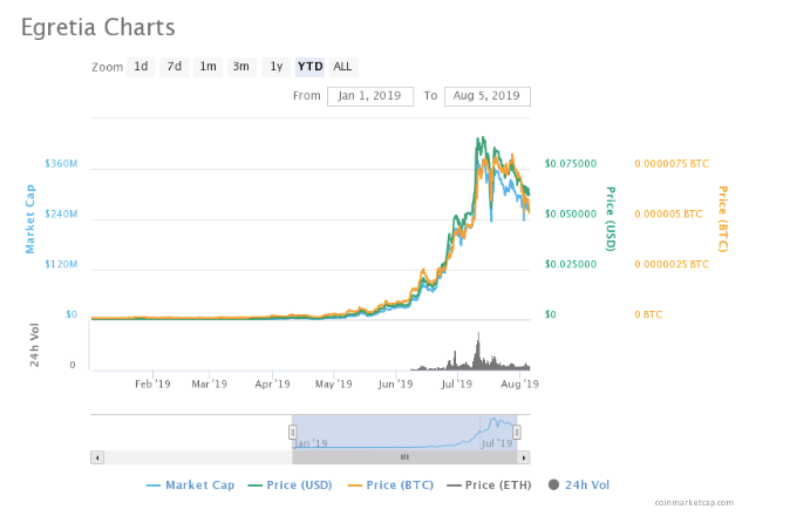
Task: Click the Jul '19 x-axis label
Action: click(x=456, y=384)
